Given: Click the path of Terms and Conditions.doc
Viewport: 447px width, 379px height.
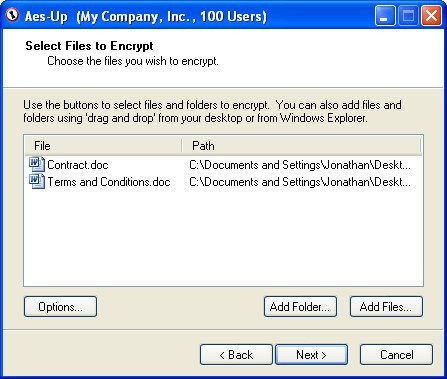Looking at the screenshot, I should (300, 182).
